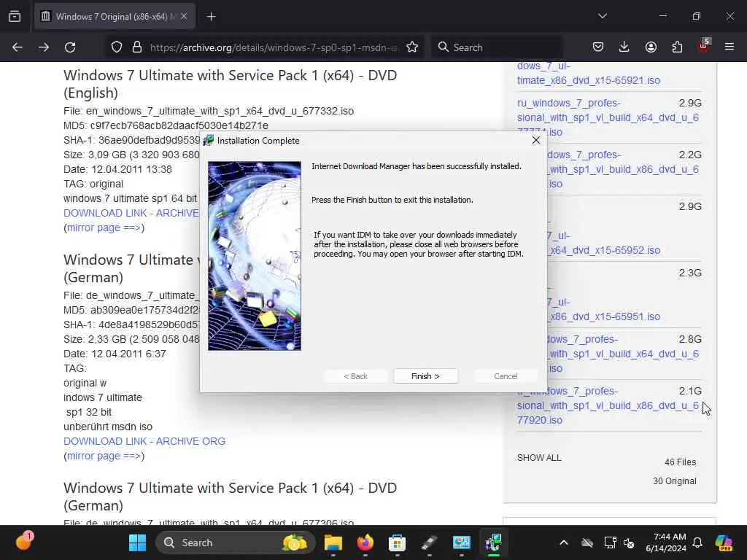Image resolution: width=747 pixels, height=560 pixels.
Task: Click the Date: 12.04.2011 6:37 text
Action: tap(115, 354)
